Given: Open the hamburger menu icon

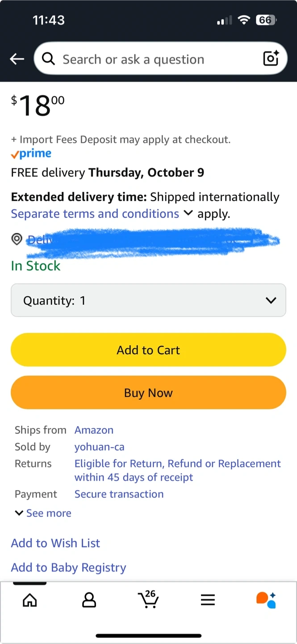Looking at the screenshot, I should tap(208, 600).
